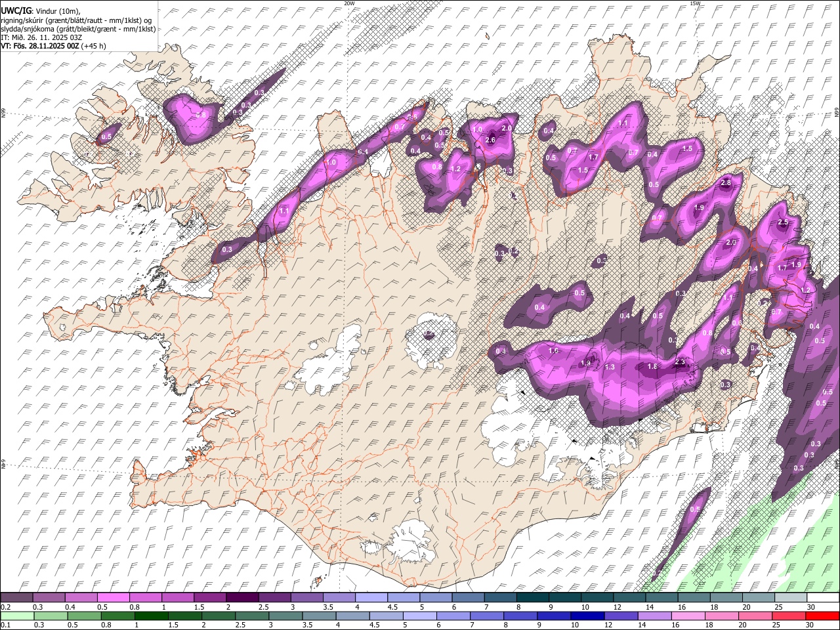Click the light pink 16 rain legend swatch
840x630 pixels.
[688, 616]
